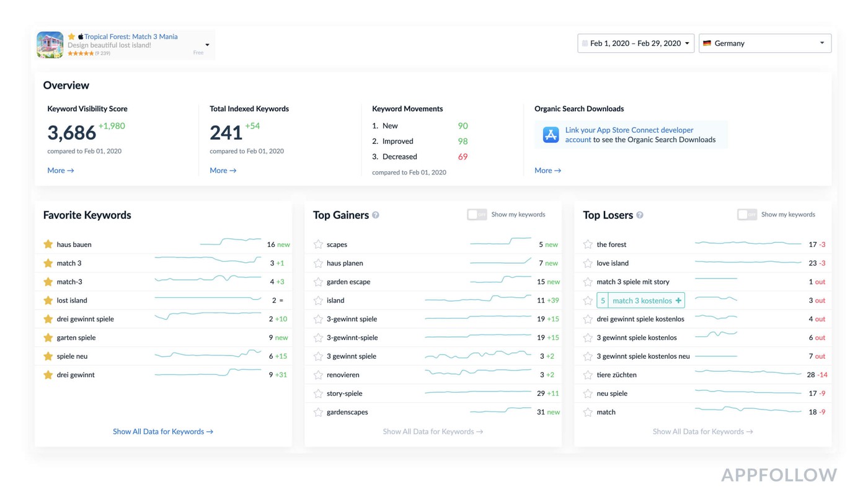Click the plus icon on 'match 3 kostenlos'
Screen dimensions: 868x497
678,300
